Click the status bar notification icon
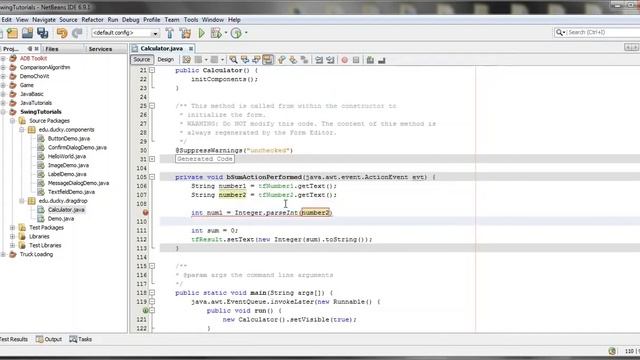Viewport: 640px width, 360px height. [612, 351]
